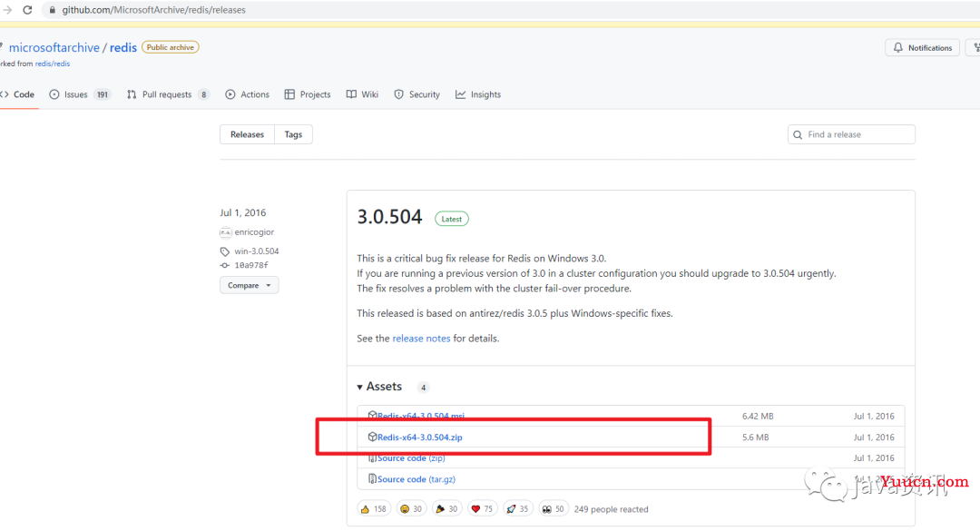Click the padlock icon in address bar

pos(53,10)
